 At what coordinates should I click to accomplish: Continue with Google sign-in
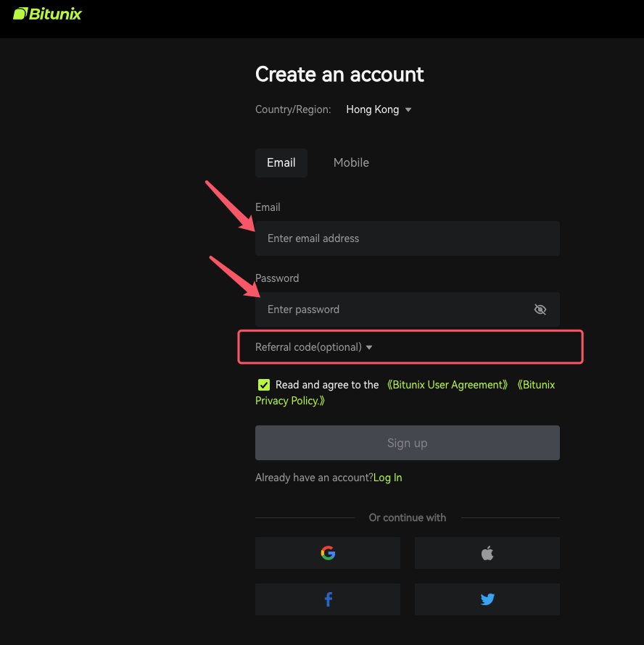[328, 553]
